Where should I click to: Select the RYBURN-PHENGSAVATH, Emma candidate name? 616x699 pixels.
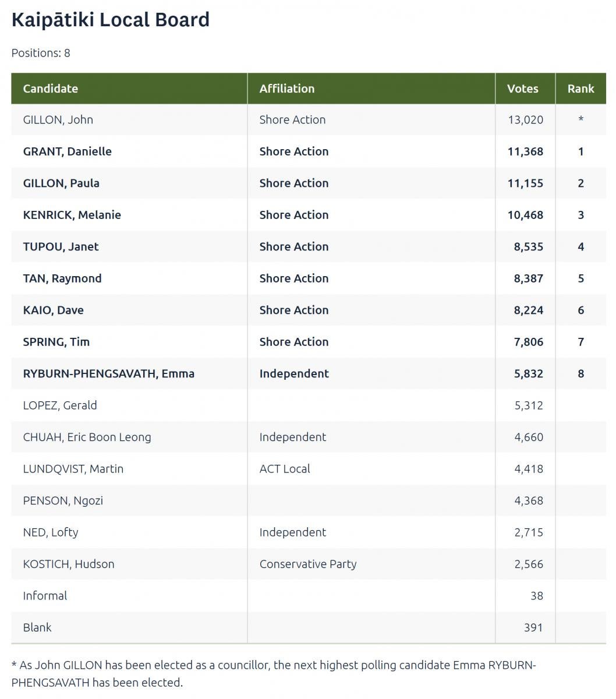click(108, 374)
